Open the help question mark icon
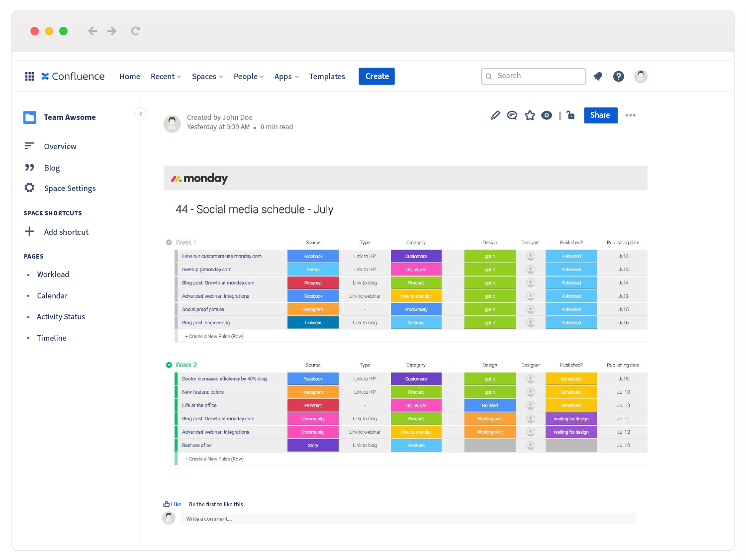746x560 pixels. coord(619,76)
